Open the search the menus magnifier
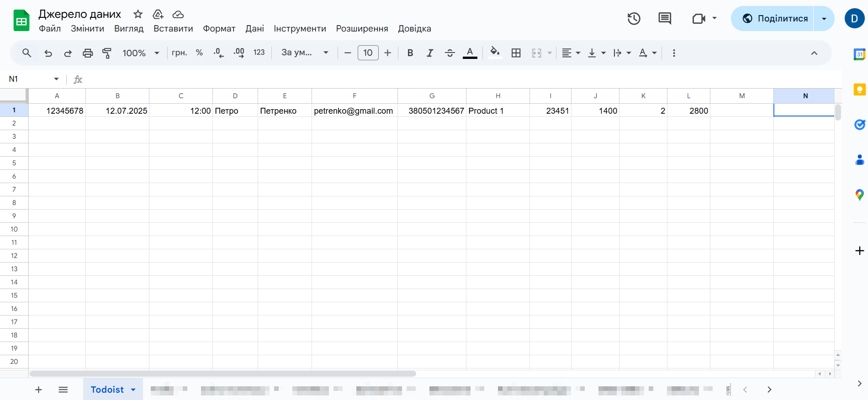Screen dimensions: 868x400 coord(27,53)
